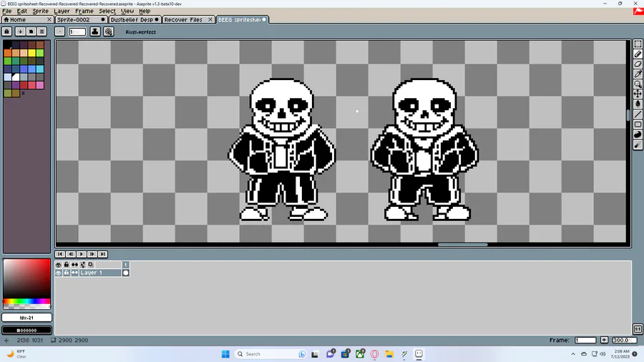Image resolution: width=644 pixels, height=362 pixels.
Task: Click the palette edit mode lock icon
Action: 7,31
